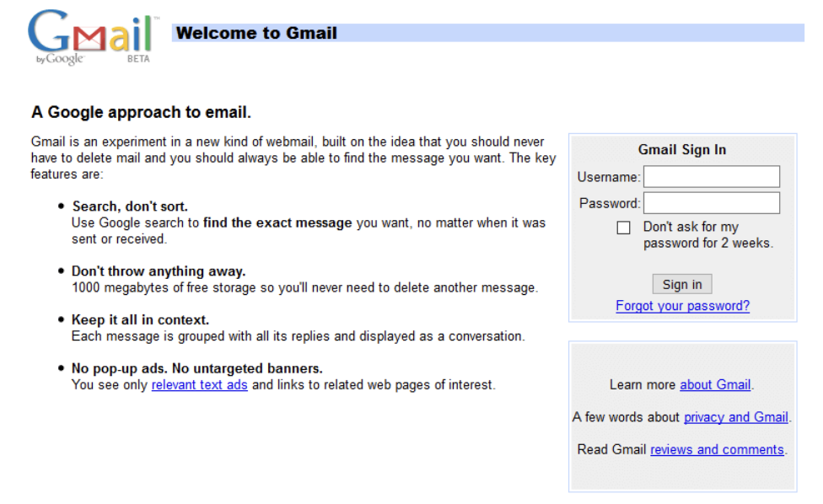Viewport: 823px width, 504px height.
Task: Click the bold 'find the exact message' text
Action: [277, 223]
